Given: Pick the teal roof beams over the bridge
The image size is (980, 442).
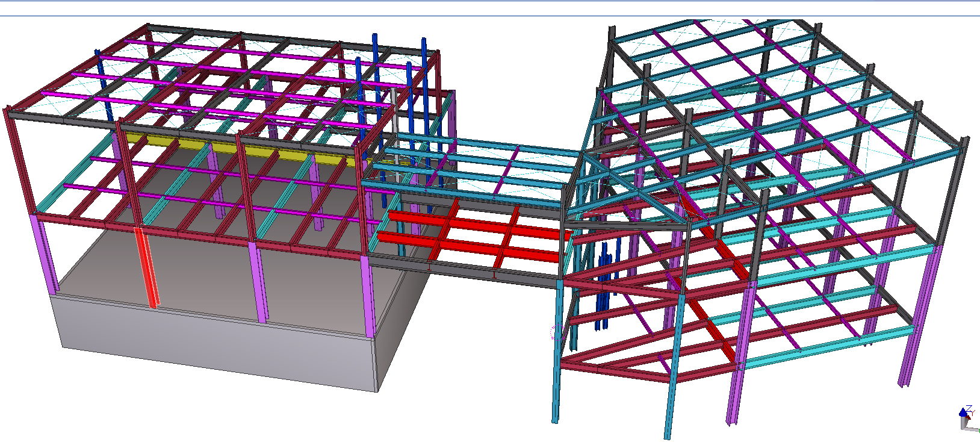Looking at the screenshot, I should tap(482, 163).
